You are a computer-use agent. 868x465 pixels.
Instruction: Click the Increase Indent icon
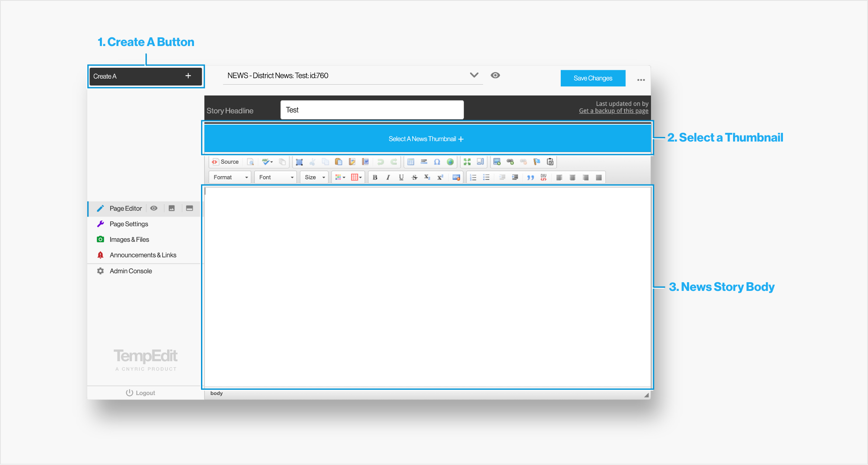pos(515,178)
